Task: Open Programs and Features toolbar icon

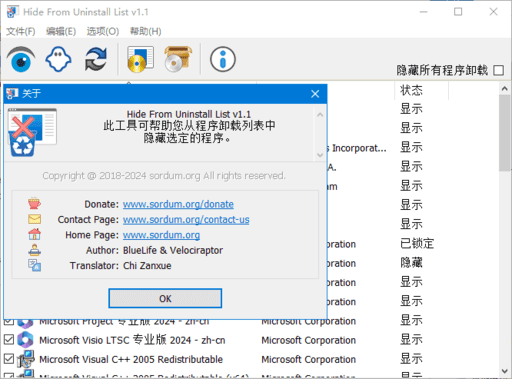Action: pos(140,60)
